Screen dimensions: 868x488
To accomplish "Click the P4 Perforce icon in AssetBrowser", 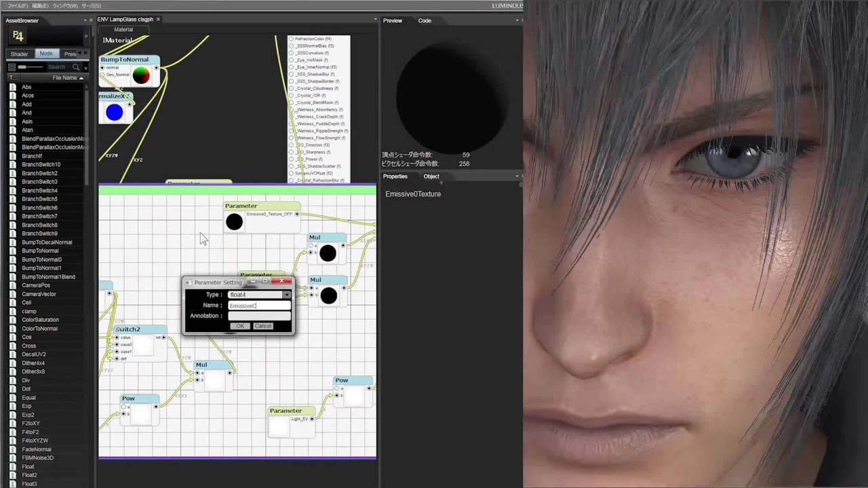I will click(x=18, y=36).
